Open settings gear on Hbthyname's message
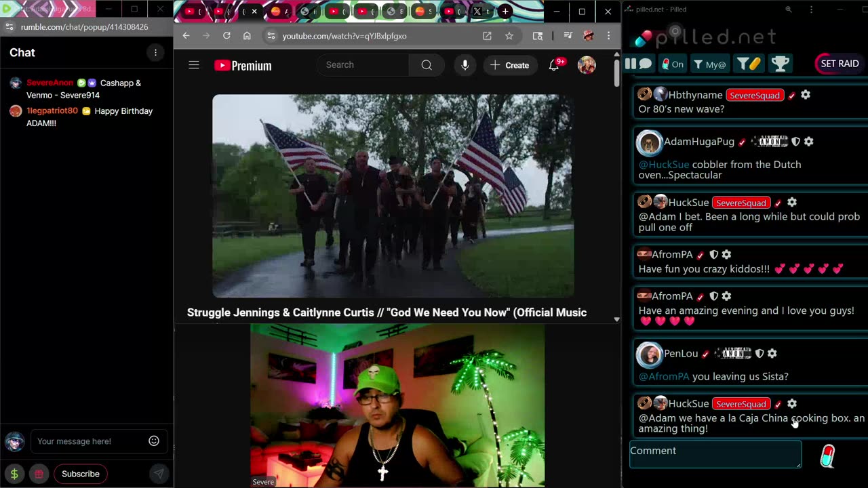Image resolution: width=868 pixels, height=488 pixels. pos(806,95)
